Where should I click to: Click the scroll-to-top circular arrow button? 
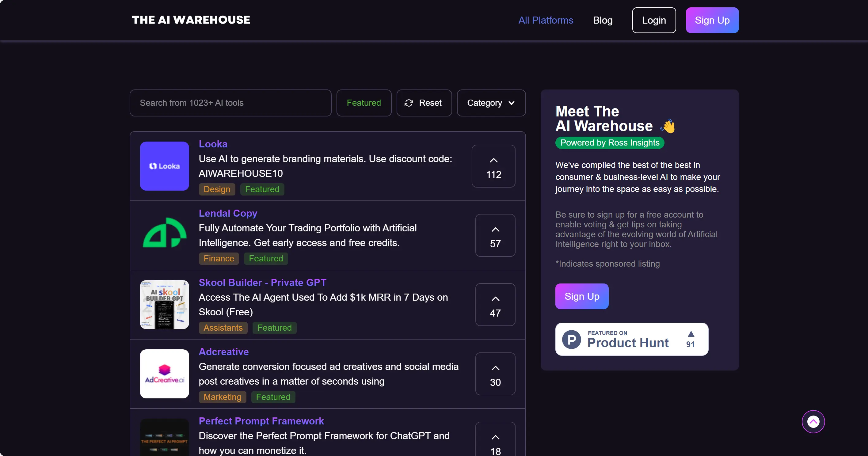pos(813,421)
